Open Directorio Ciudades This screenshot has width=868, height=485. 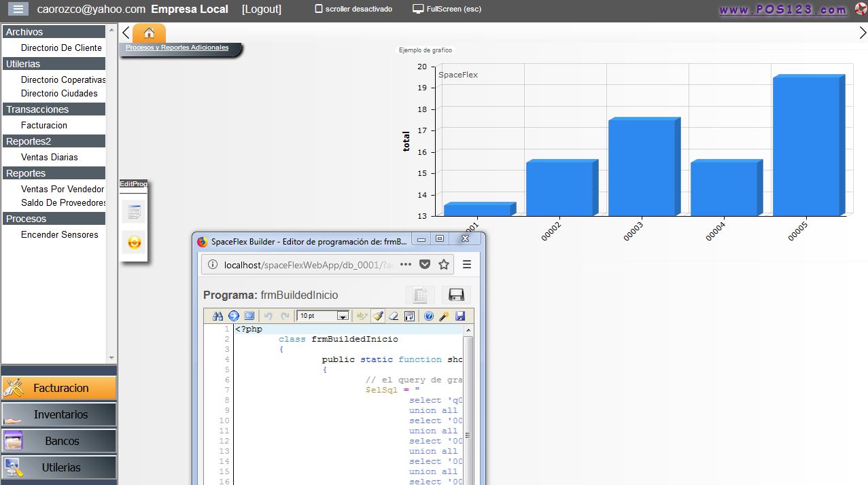(x=59, y=94)
